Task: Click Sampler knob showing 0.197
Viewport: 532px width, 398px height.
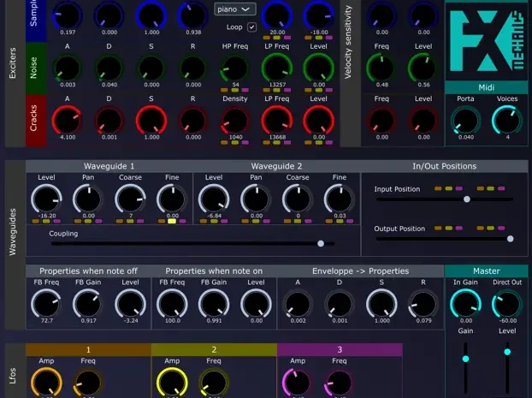Action: [x=68, y=15]
